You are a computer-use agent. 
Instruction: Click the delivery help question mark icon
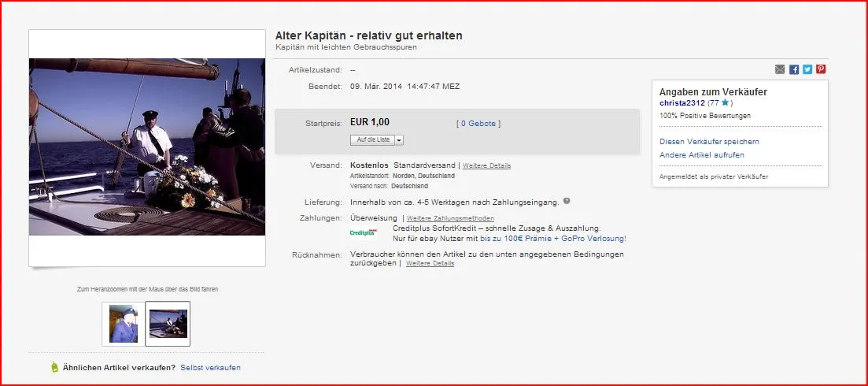567,201
